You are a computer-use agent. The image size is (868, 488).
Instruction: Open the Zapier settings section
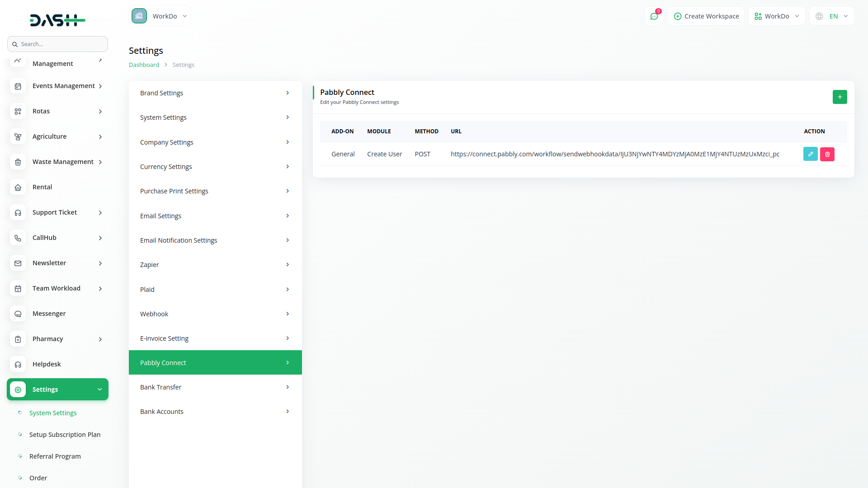215,265
